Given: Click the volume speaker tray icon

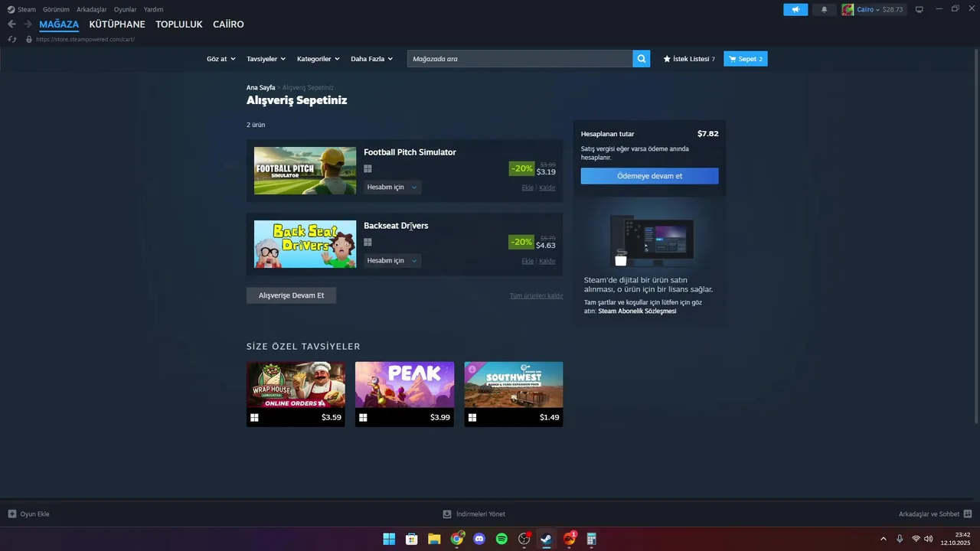Looking at the screenshot, I should click(x=929, y=539).
